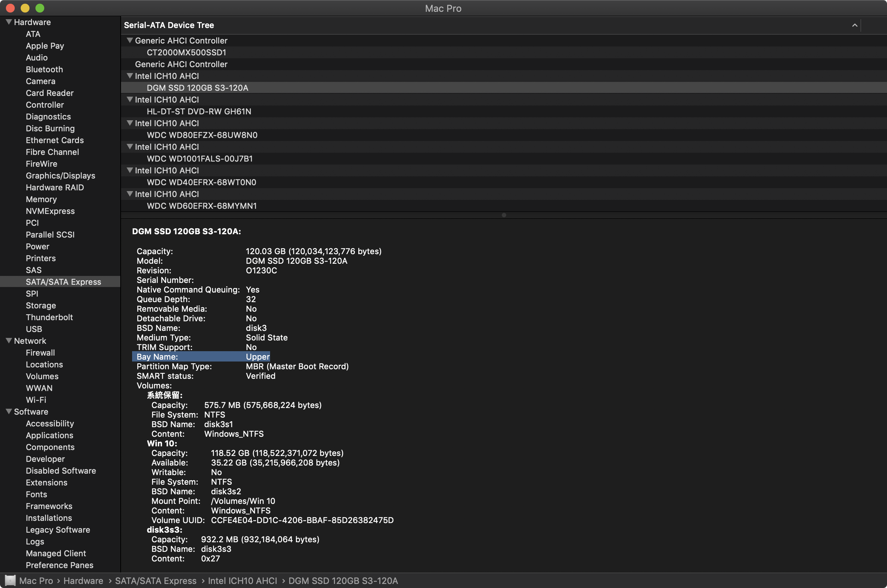Select Thunderbolt in the sidebar
The image size is (887, 588).
pos(49,317)
